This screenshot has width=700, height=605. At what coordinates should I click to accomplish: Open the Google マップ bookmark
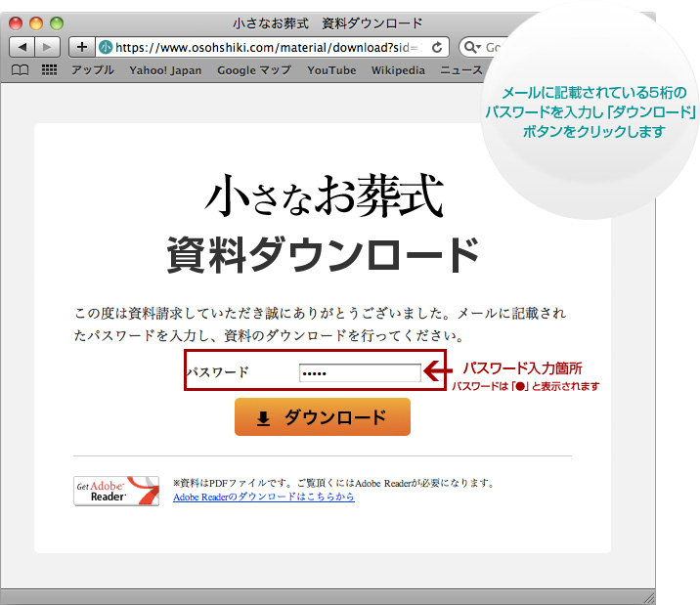pyautogui.click(x=253, y=70)
